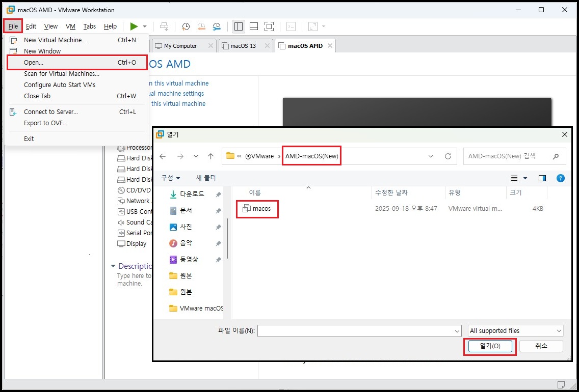Click the console view terminal icon
Image resolution: width=579 pixels, height=392 pixels.
point(292,26)
